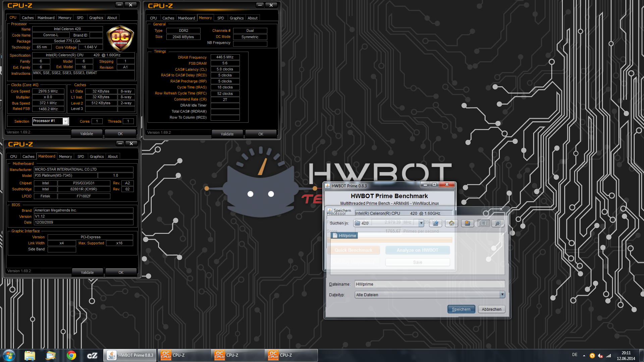Switch to list view in Speichern dialog

click(483, 223)
